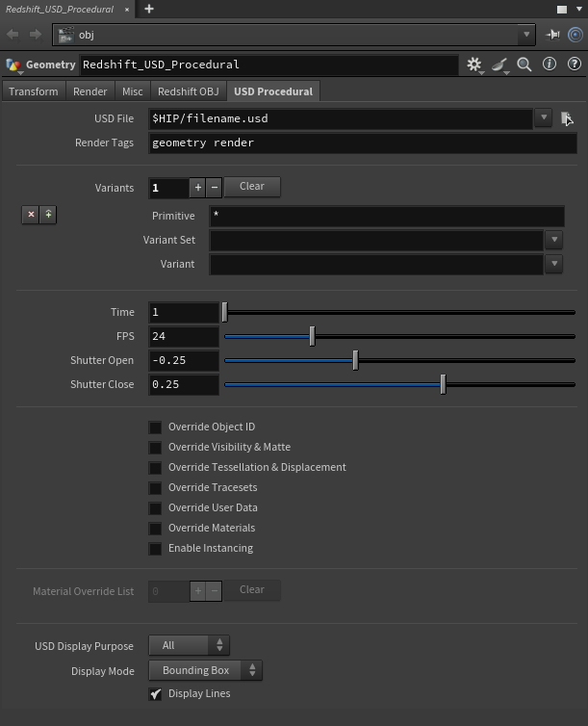Switch to the Misc tab
The height and width of the screenshot is (726, 588).
[x=132, y=91]
